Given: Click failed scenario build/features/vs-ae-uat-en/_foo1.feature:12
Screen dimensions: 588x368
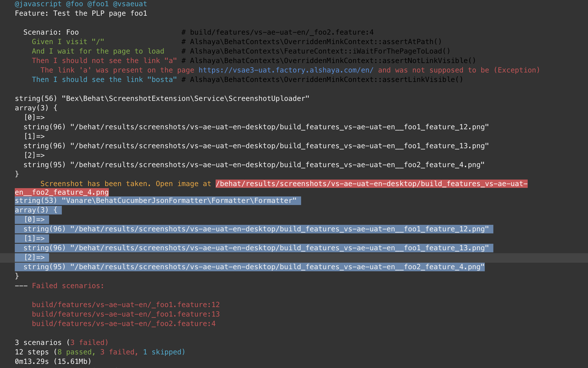Looking at the screenshot, I should pyautogui.click(x=125, y=304).
